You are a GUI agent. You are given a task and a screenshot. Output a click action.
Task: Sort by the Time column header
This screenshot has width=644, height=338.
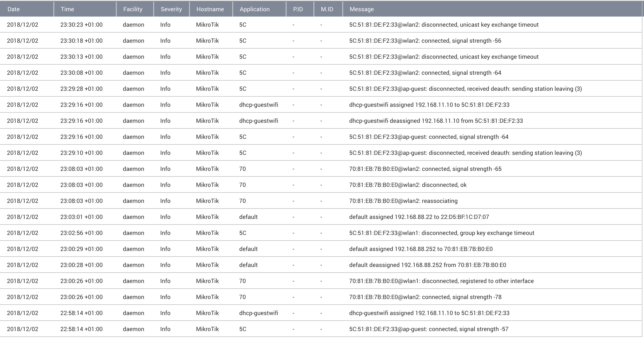85,9
